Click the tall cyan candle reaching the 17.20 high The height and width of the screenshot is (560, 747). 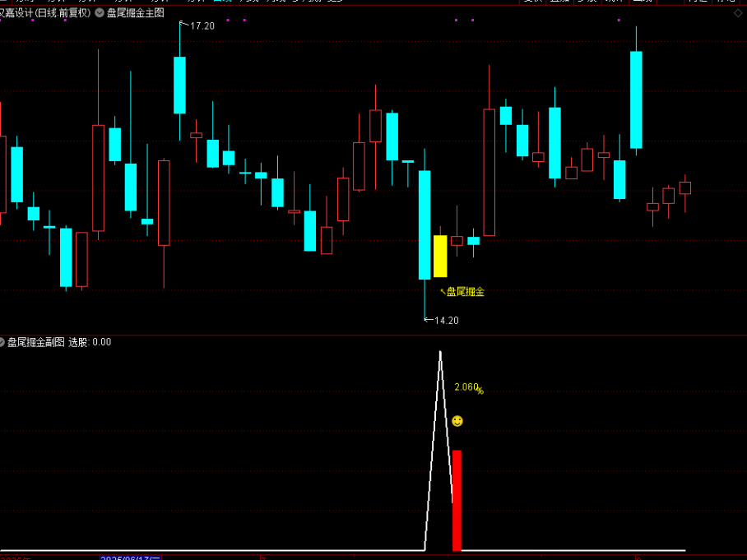pyautogui.click(x=179, y=85)
